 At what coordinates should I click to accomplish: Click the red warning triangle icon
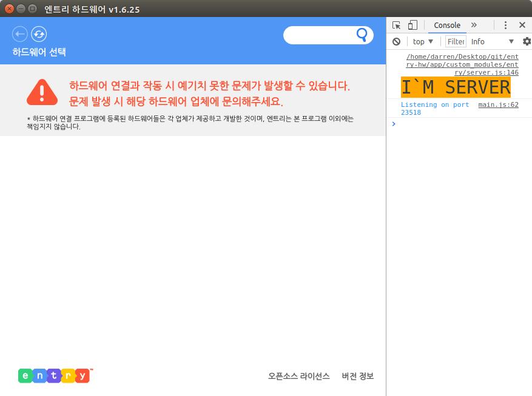click(41, 91)
